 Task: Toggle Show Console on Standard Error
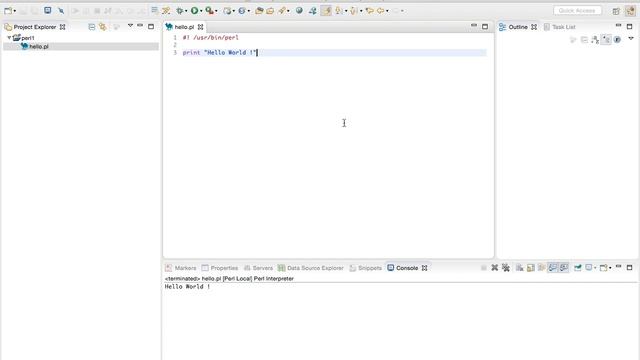(564, 268)
